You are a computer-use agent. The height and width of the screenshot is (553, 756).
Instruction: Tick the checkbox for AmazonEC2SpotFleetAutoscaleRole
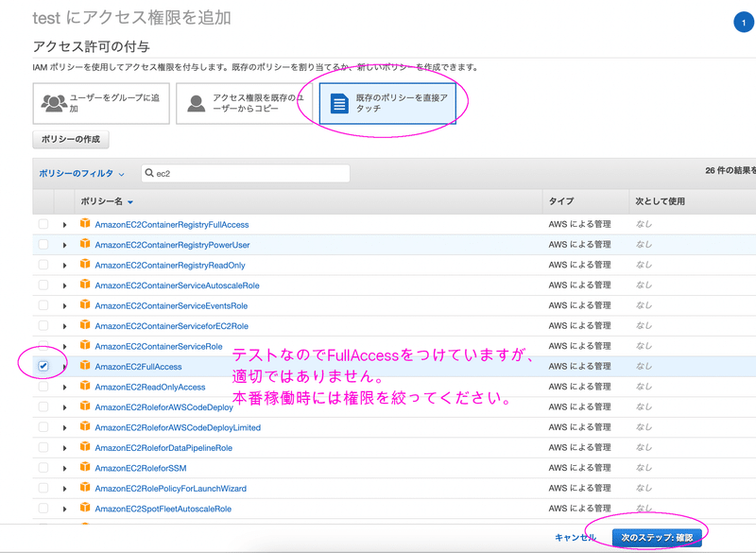[x=43, y=509]
